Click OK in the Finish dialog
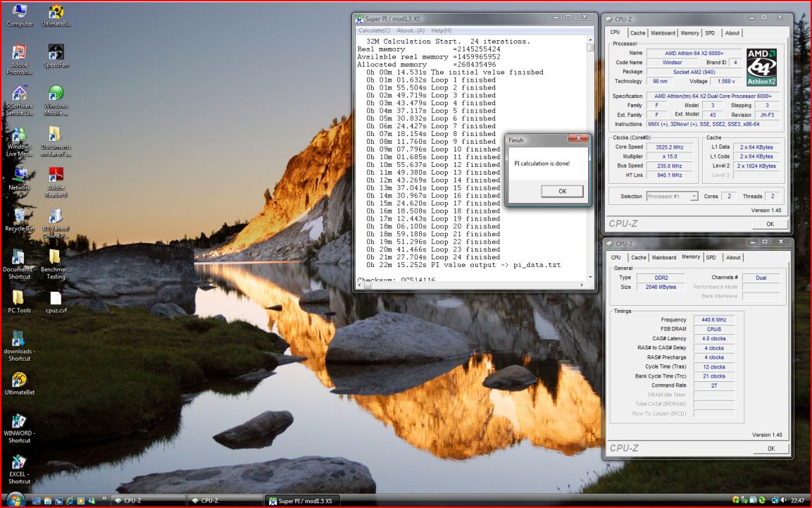 (x=562, y=191)
